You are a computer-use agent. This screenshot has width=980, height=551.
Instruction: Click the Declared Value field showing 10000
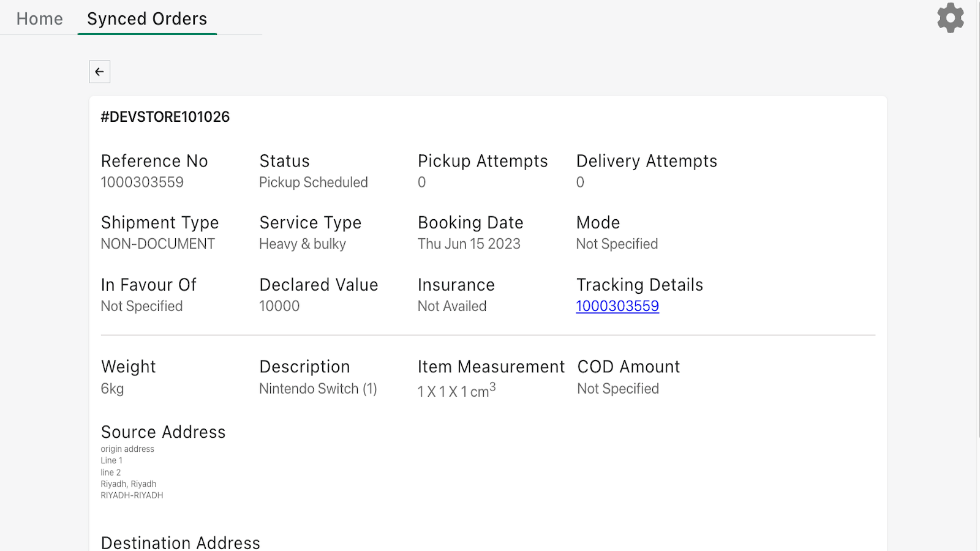pyautogui.click(x=279, y=305)
